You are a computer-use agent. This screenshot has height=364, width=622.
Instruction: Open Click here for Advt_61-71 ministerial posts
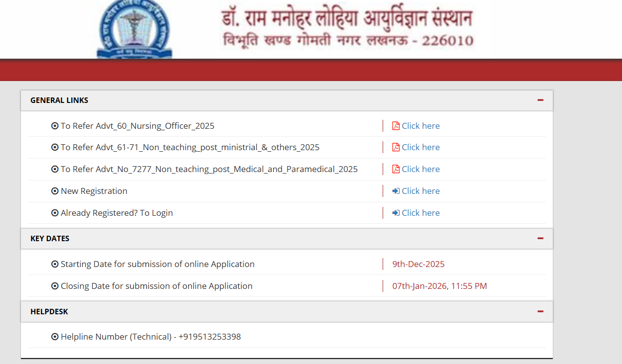[420, 147]
